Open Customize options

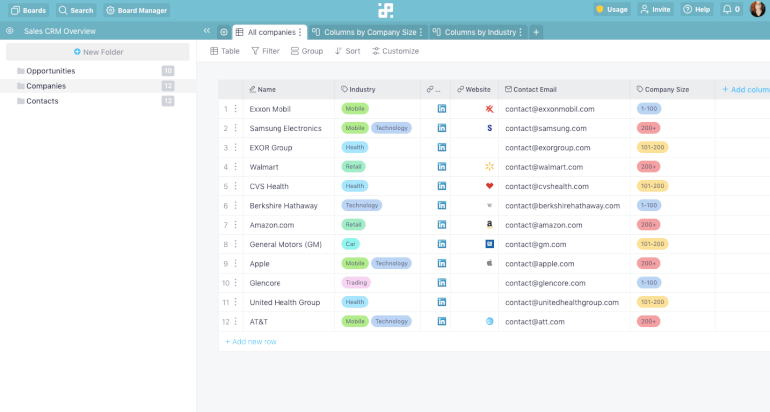395,51
